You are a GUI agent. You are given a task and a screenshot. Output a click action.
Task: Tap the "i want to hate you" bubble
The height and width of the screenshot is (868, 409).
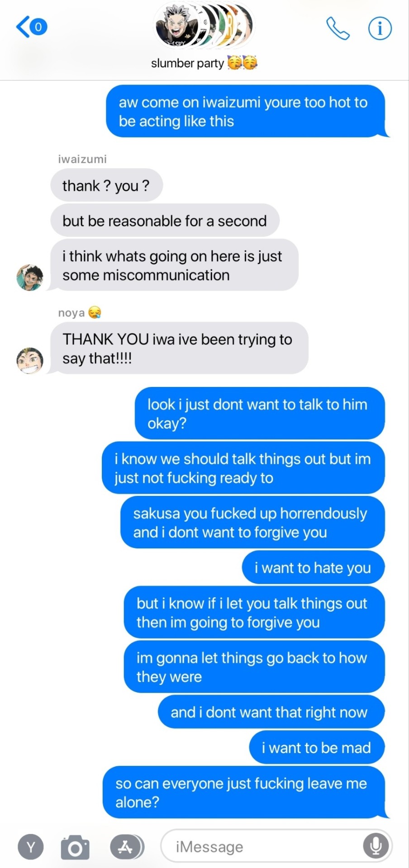[x=313, y=567]
